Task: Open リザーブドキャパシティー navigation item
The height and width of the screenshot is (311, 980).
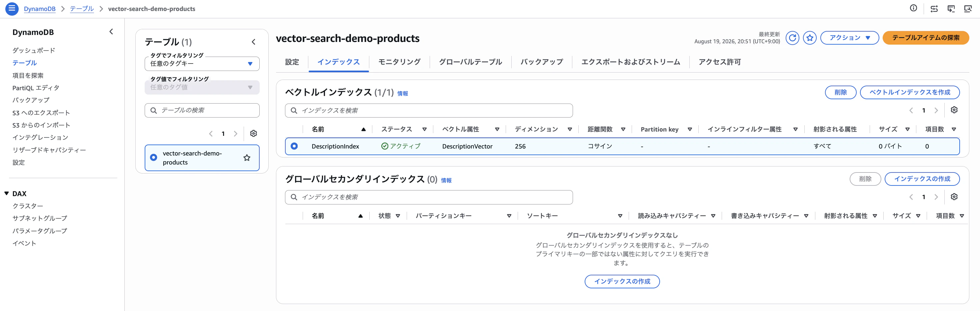Action: tap(49, 150)
